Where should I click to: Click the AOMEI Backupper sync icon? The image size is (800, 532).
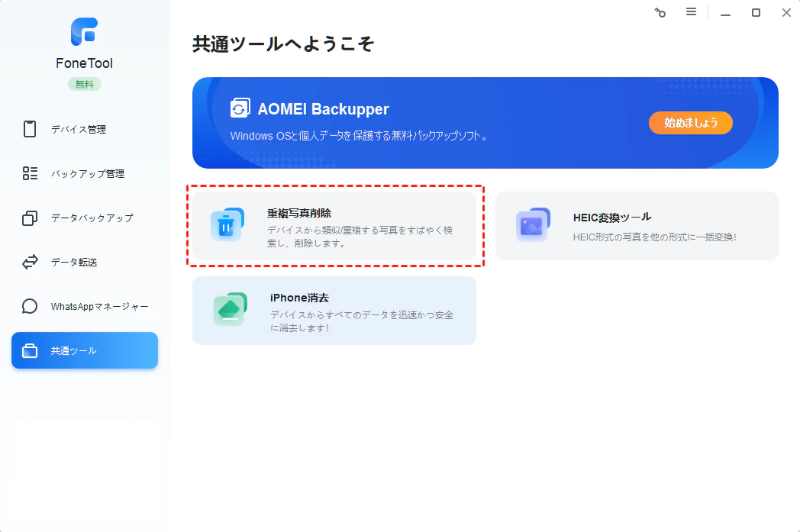[x=240, y=108]
